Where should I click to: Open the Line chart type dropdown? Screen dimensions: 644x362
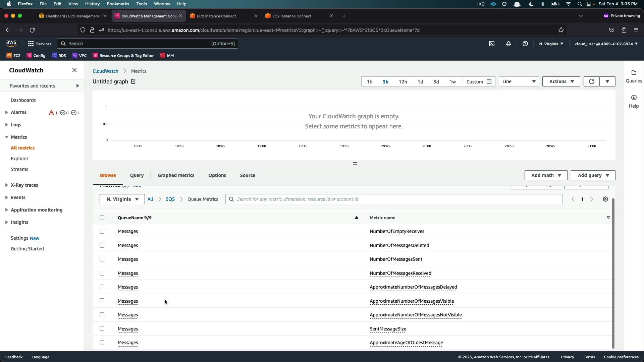click(x=519, y=81)
